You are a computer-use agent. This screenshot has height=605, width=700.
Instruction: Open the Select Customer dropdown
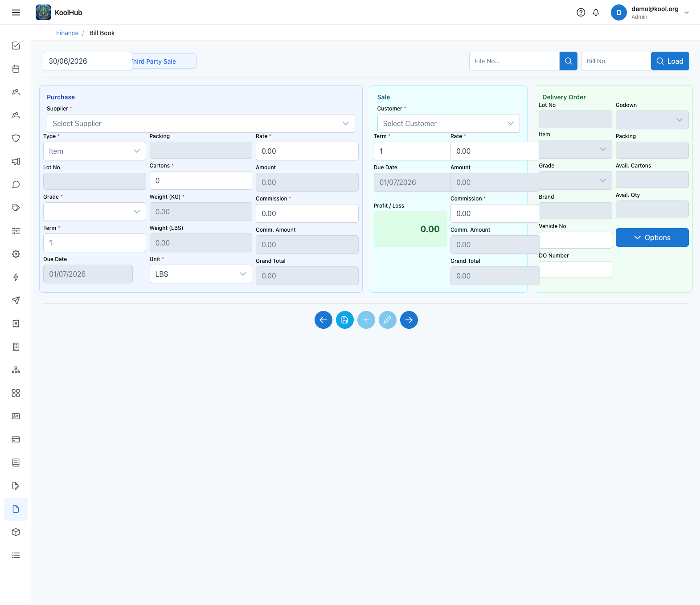(449, 123)
